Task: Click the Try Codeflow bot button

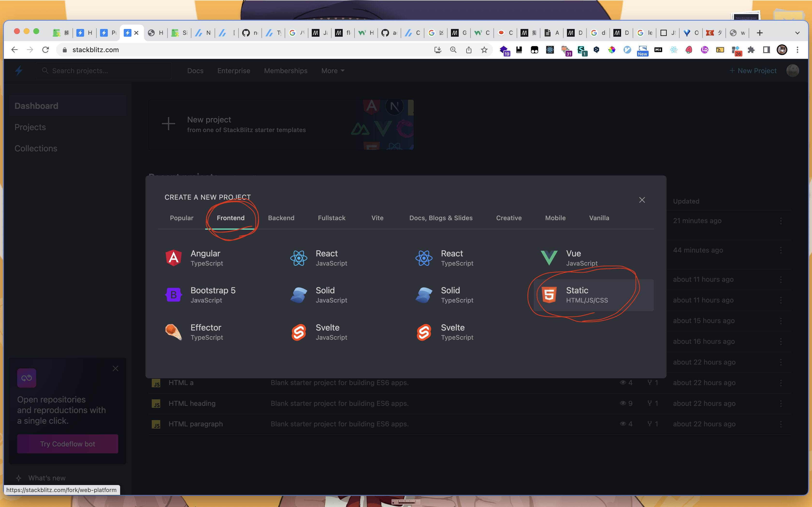Action: pyautogui.click(x=67, y=444)
